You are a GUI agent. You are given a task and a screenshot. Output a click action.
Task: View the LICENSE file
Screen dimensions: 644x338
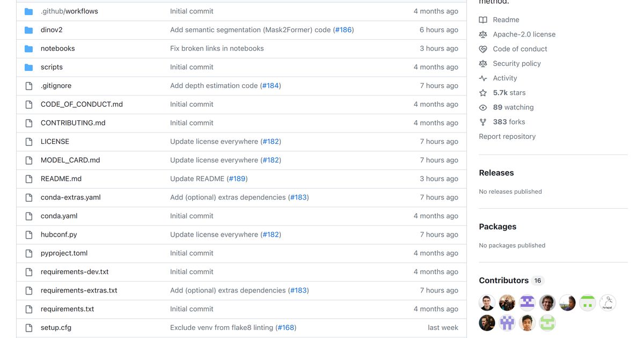click(55, 141)
